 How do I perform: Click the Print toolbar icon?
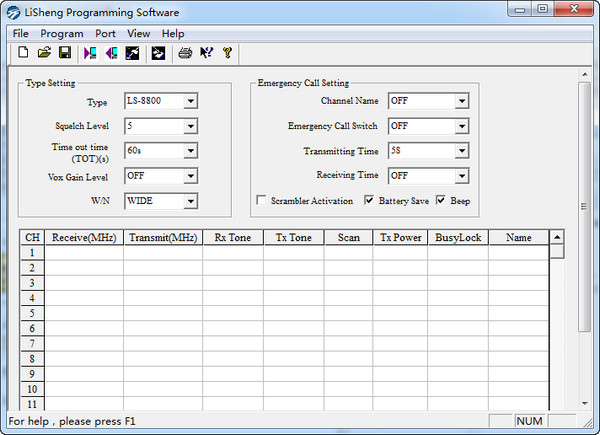[185, 53]
